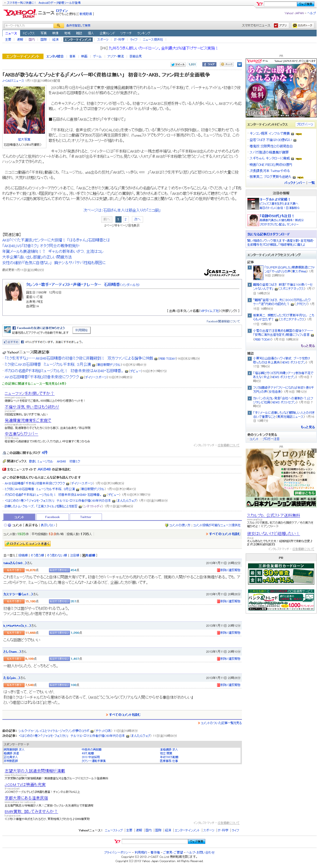The width and height of the screenshot is (319, 868).
Task: Click the magnifier search button beside keyword field
Action: click(x=59, y=25)
